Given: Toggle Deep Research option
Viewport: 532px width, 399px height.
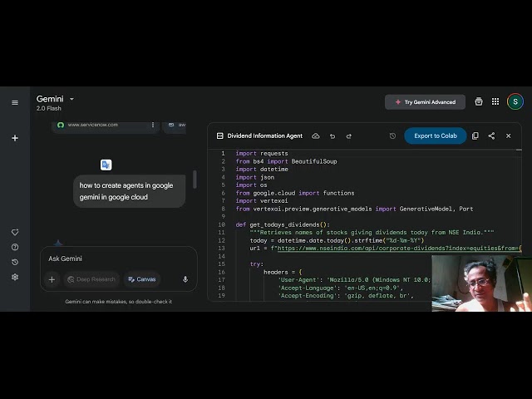Looking at the screenshot, I should click(91, 279).
